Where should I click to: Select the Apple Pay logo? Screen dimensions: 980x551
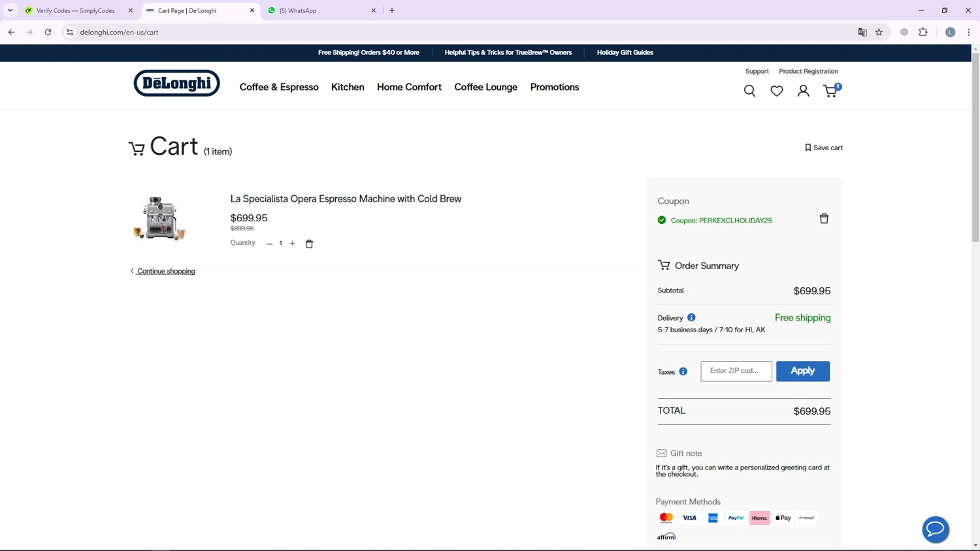pos(783,518)
